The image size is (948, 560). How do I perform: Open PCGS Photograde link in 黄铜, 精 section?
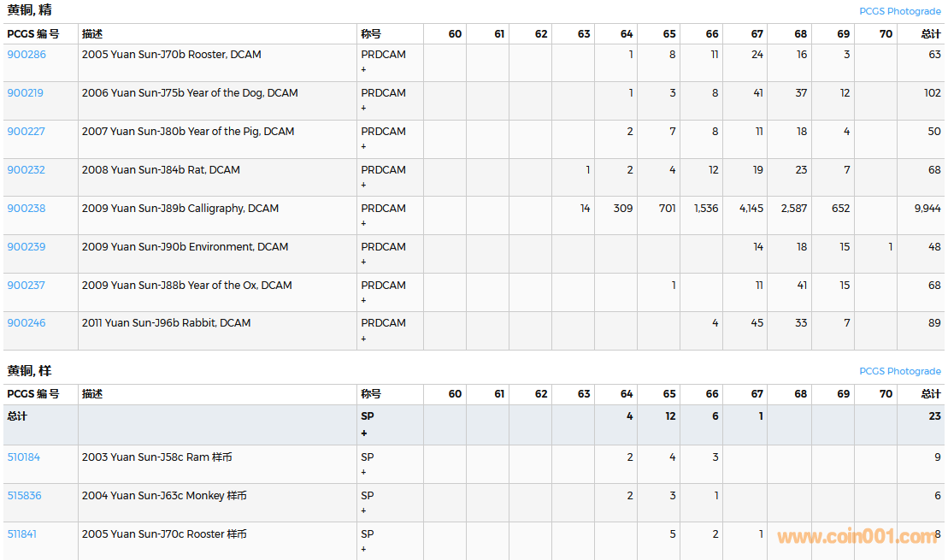point(900,11)
